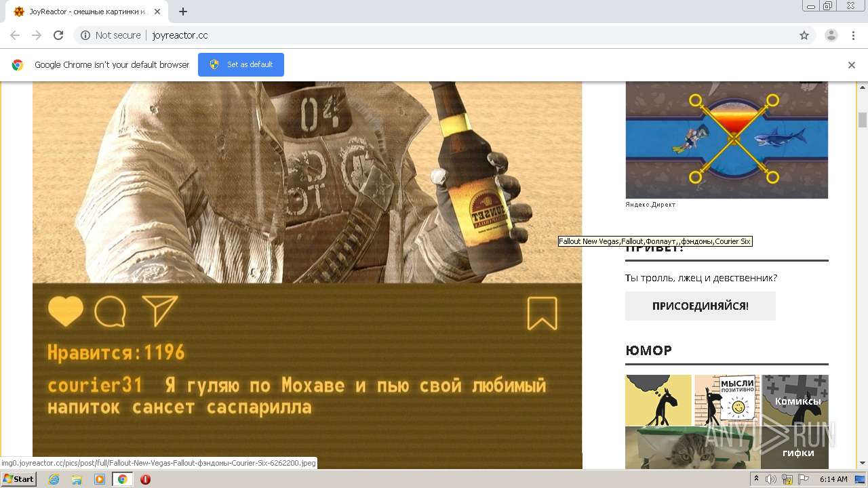Open Windows Explorer from the taskbar
This screenshot has height=488, width=868.
click(x=77, y=479)
